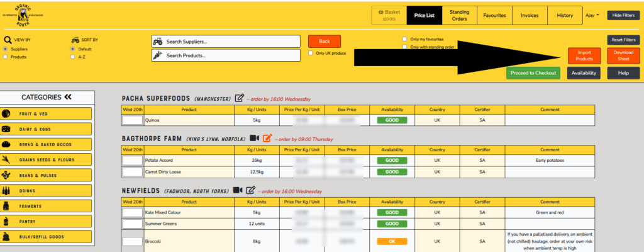Click Reset Filters button
The height and width of the screenshot is (252, 644).
click(x=623, y=40)
